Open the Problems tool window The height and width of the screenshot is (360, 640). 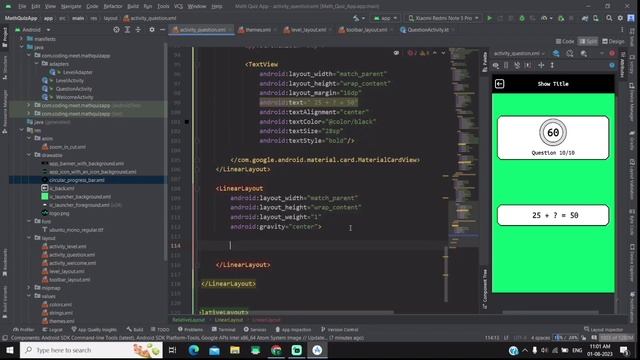click(190, 329)
